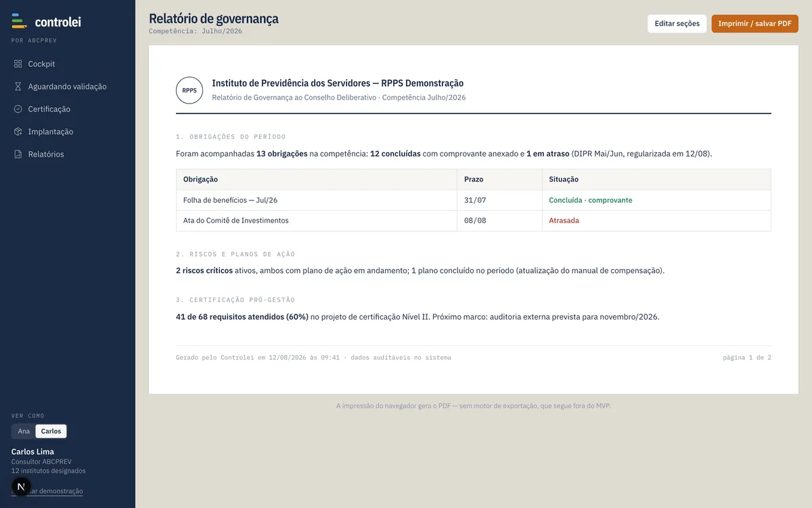Click the POR ABCPREV label
812x508 pixels.
[34, 41]
